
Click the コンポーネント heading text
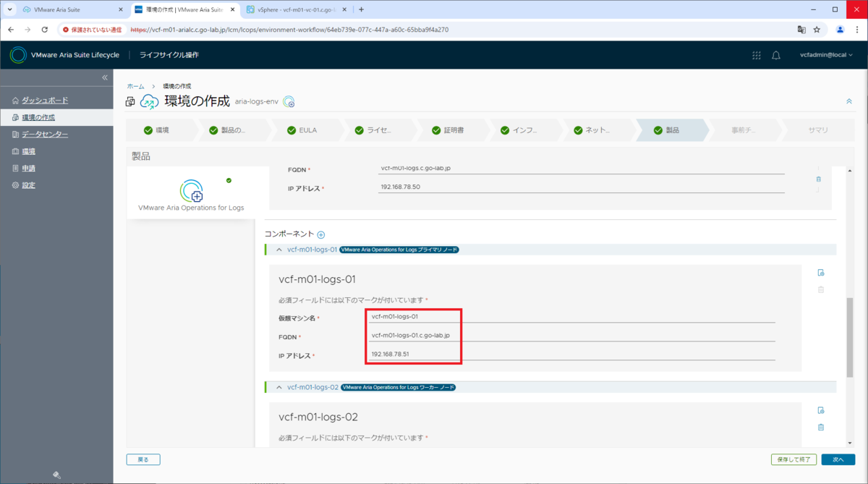point(289,234)
